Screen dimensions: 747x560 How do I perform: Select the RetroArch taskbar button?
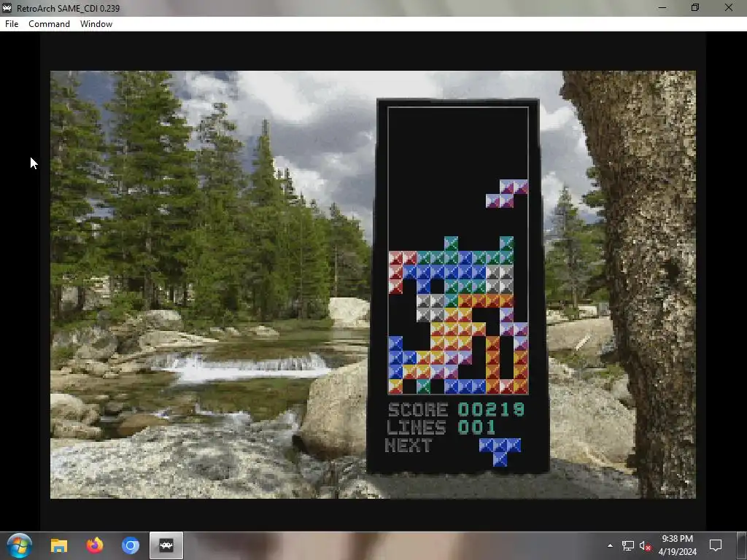pos(166,545)
